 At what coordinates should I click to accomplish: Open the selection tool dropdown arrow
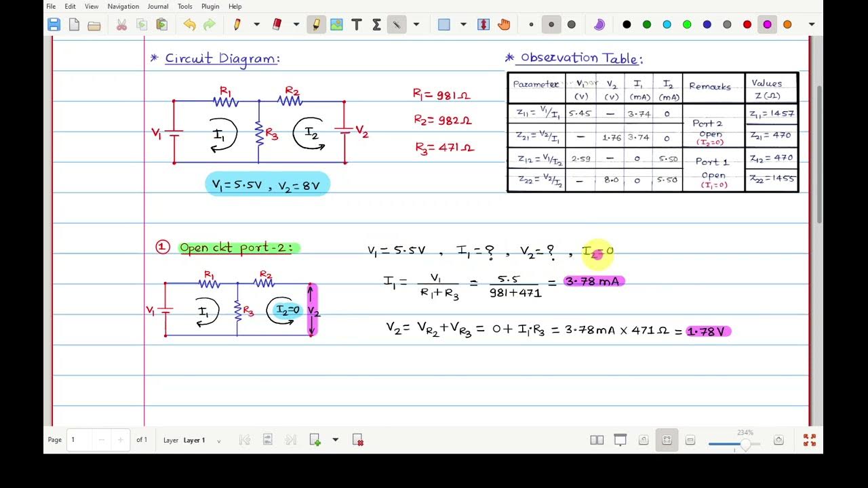pos(463,25)
